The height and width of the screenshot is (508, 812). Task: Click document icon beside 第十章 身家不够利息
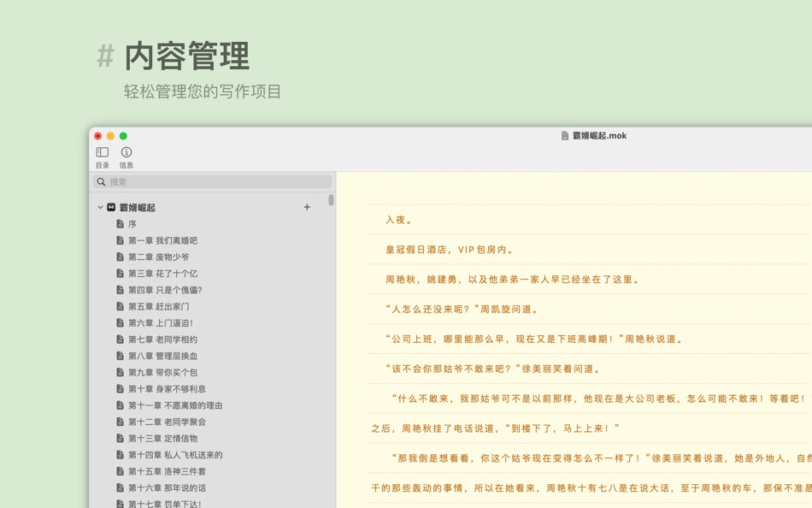point(121,389)
